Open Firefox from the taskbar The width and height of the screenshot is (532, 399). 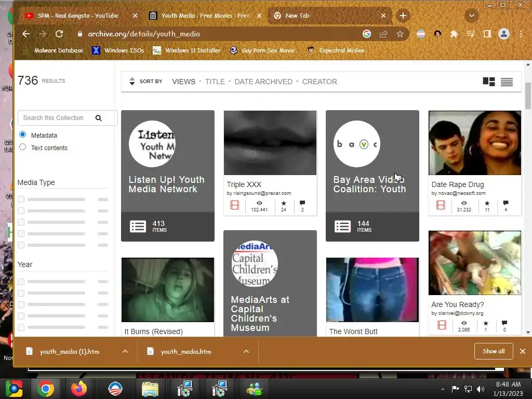[79, 389]
